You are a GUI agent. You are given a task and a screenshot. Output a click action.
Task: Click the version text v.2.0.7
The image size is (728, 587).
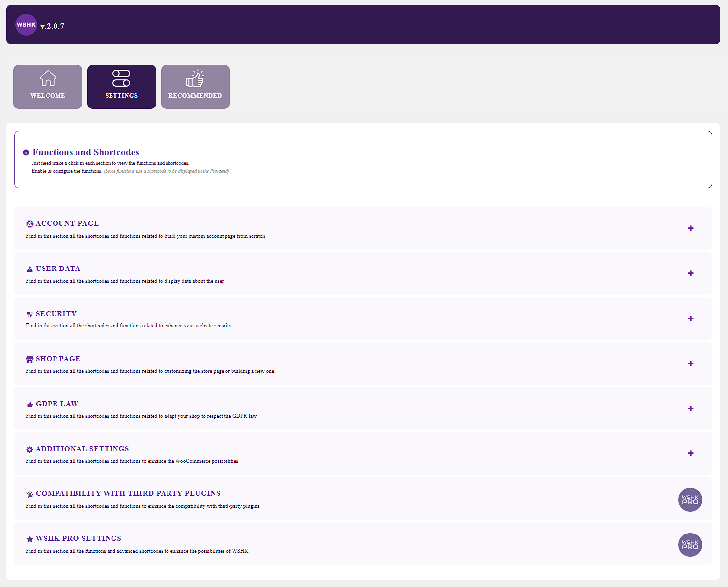coord(53,26)
